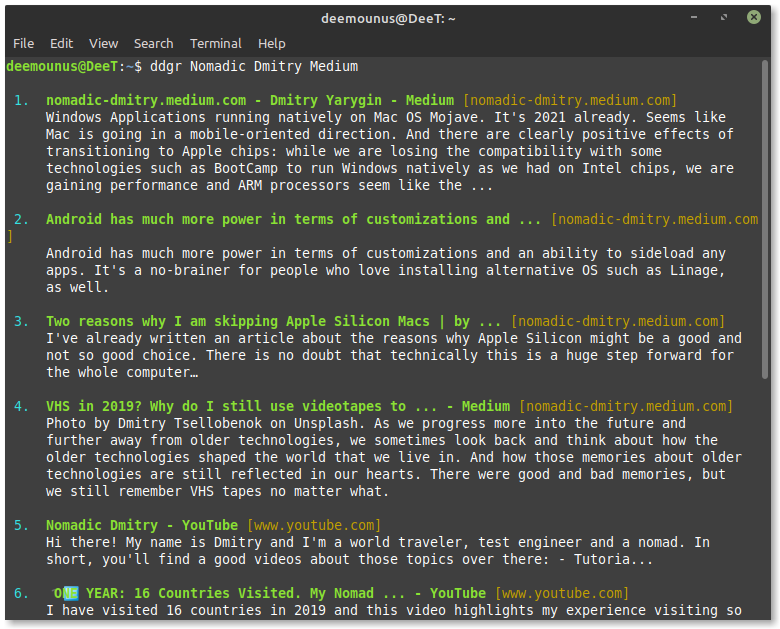The image size is (780, 629).
Task: Click the [nomadic-dmitry.medium.com] URL of result 1
Action: (570, 101)
